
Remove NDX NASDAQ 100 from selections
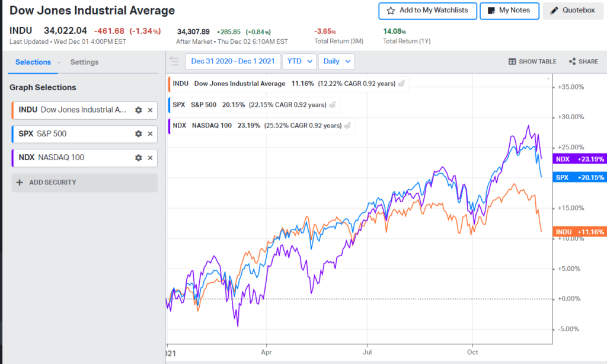(x=150, y=158)
